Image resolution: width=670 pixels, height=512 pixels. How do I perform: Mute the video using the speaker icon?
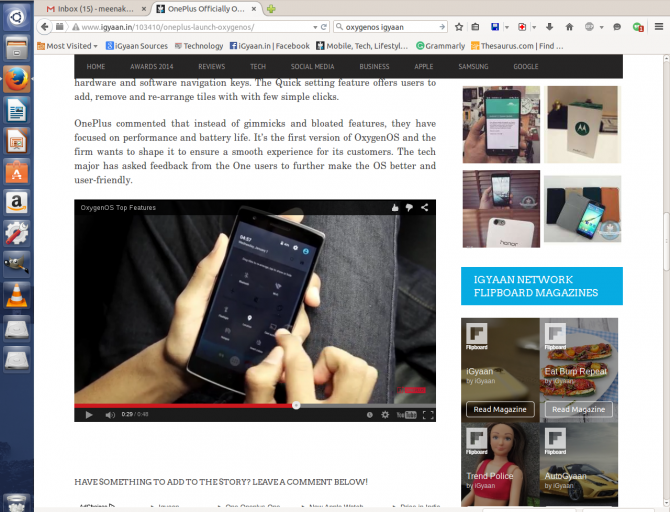pyautogui.click(x=108, y=414)
